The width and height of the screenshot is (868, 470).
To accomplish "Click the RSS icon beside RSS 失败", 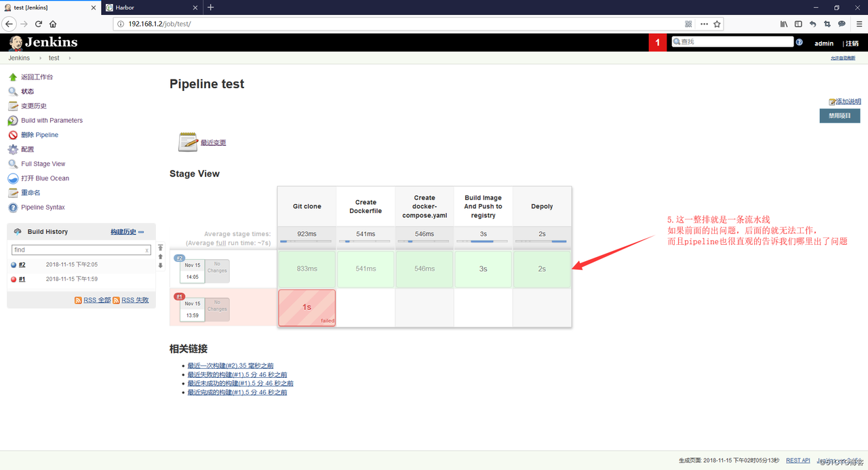I will tap(117, 300).
